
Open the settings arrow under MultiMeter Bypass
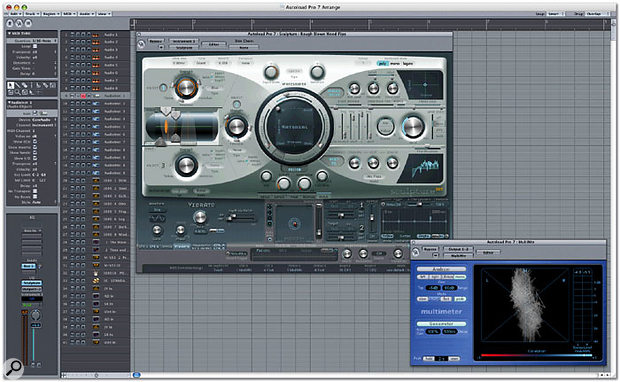[435, 255]
